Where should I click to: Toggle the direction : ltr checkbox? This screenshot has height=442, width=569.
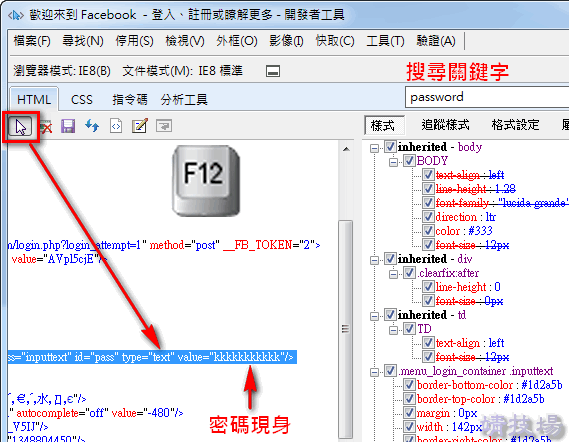click(x=428, y=217)
